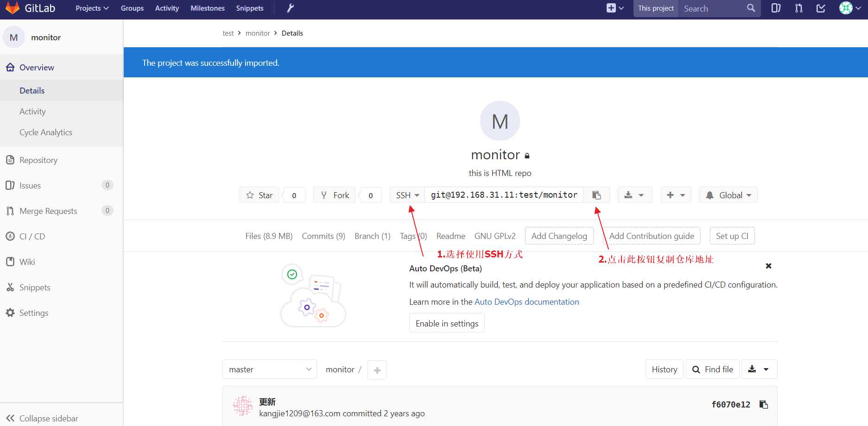Image resolution: width=868 pixels, height=426 pixels.
Task: Star the monitor project
Action: 260,195
